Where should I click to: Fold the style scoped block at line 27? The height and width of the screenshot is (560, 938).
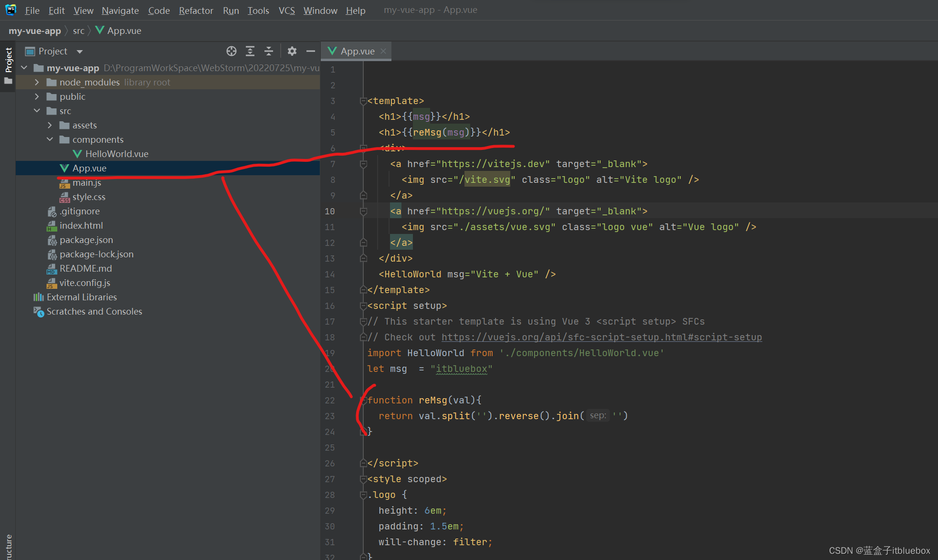363,479
